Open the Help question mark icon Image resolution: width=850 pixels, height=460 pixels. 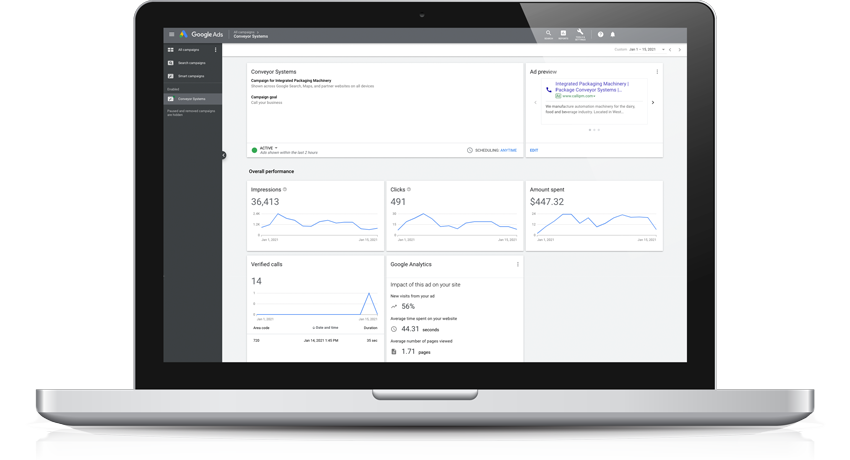click(600, 34)
